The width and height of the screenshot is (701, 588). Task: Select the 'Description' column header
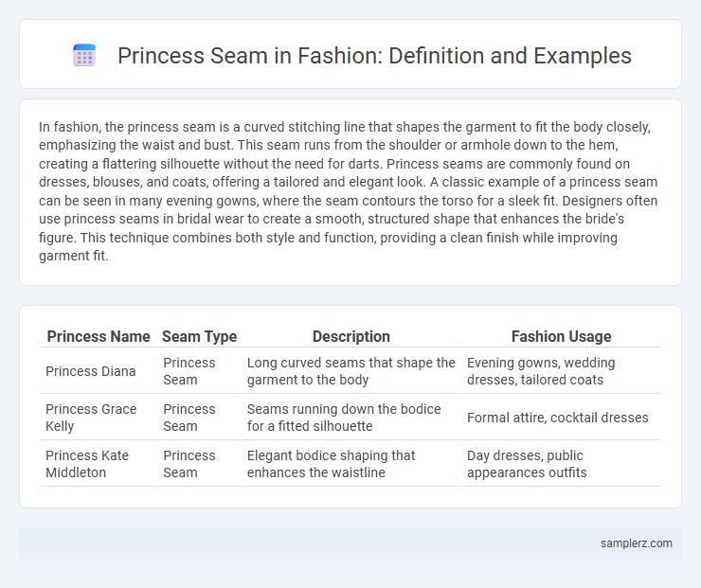coord(350,336)
